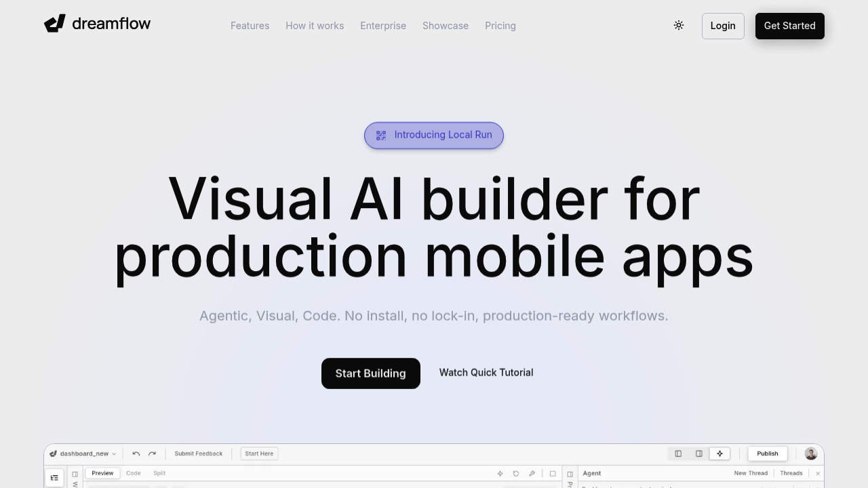
Task: Click the Watch Quick Tutorial link
Action: point(486,373)
